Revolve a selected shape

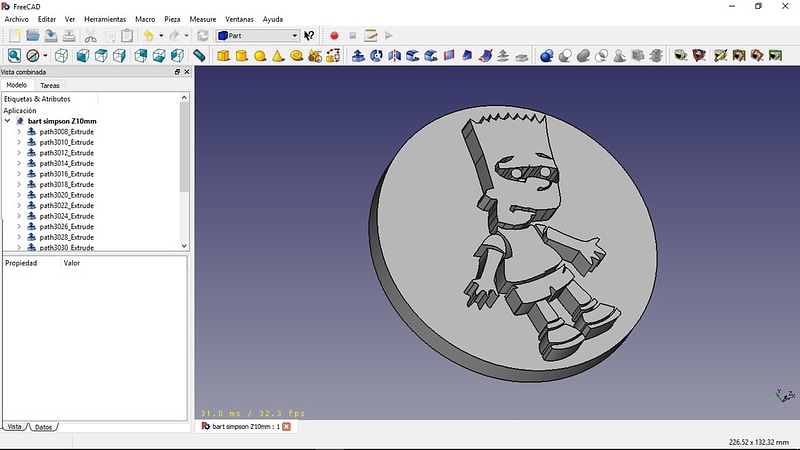[x=377, y=56]
